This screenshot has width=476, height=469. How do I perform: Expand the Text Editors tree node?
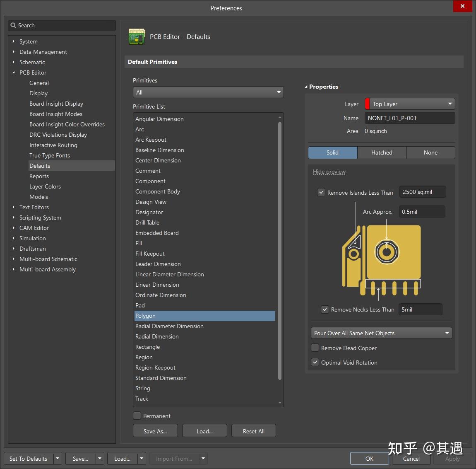click(x=13, y=207)
